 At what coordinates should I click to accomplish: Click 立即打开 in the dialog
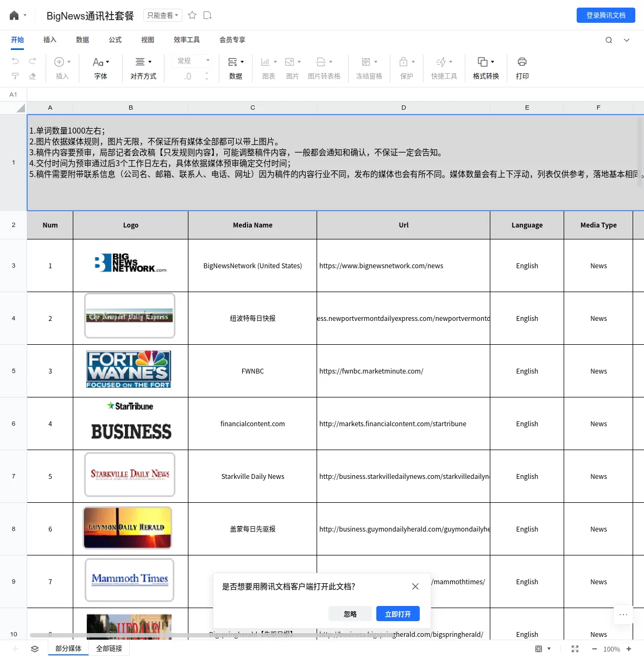[398, 614]
